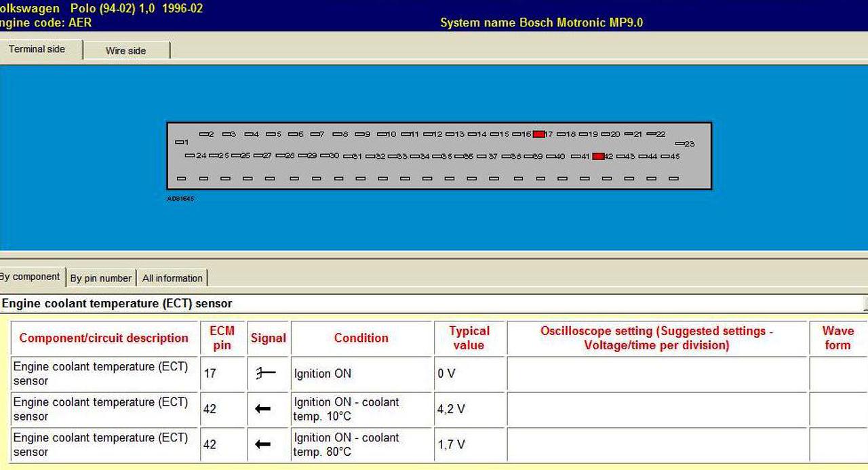Open the ECT sensor component dropdown
The width and height of the screenshot is (868, 470).
(x=433, y=303)
